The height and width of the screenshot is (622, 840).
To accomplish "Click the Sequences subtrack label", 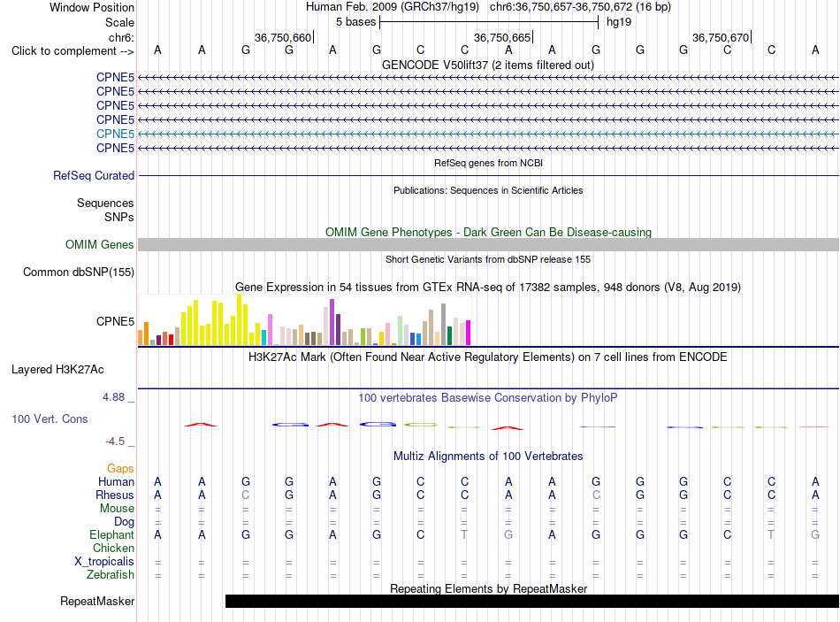I will tap(105, 203).
